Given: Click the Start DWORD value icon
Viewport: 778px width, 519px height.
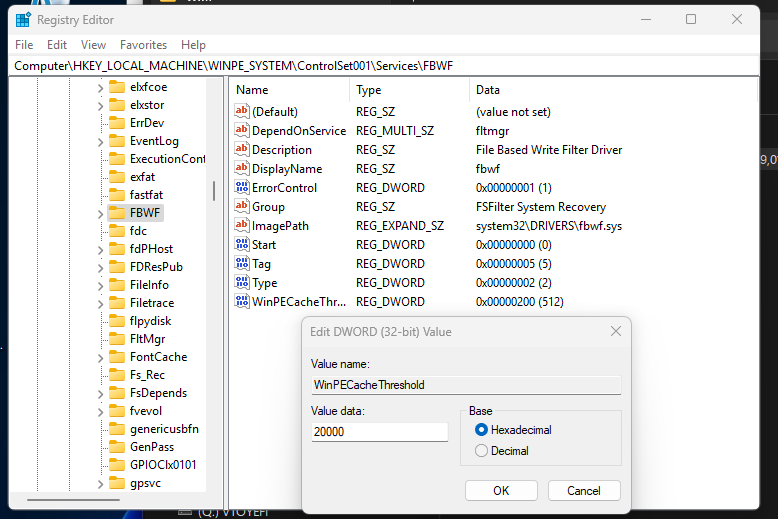Looking at the screenshot, I should [242, 244].
